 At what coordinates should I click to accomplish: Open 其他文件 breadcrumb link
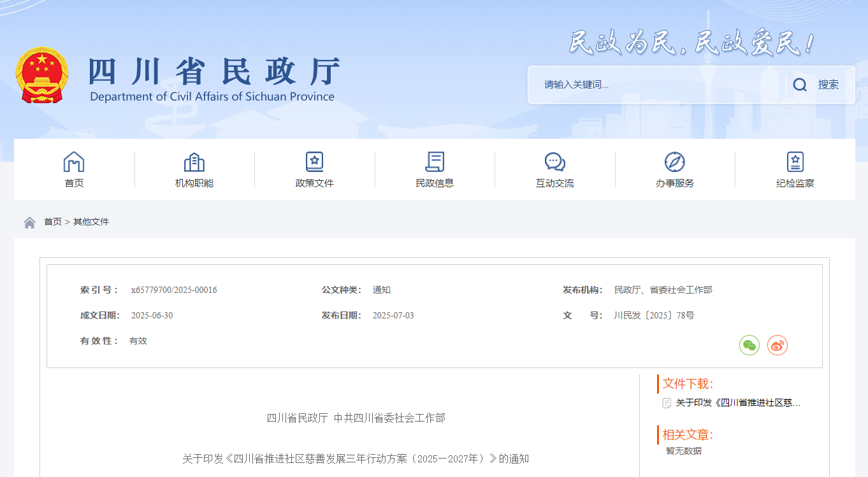click(x=91, y=222)
